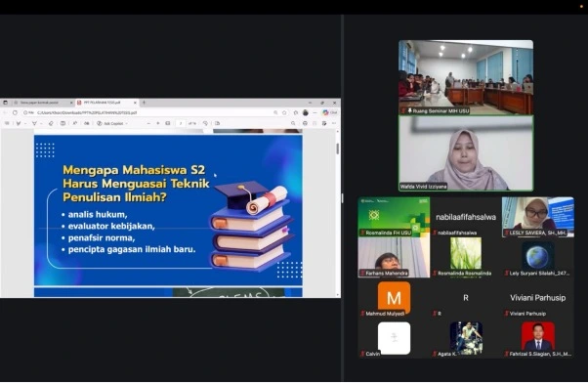This screenshot has height=383, width=588.
Task: Switch to the first browser tab
Action: (43, 103)
